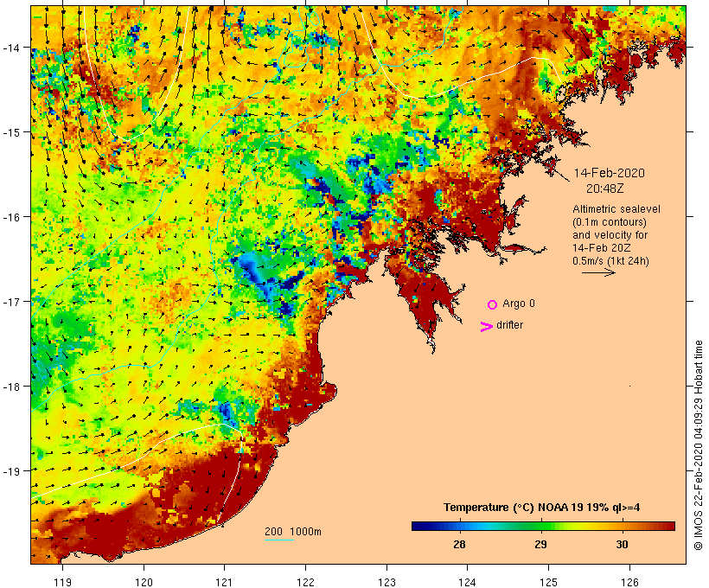Image resolution: width=709 pixels, height=588 pixels.
Task: Click the 'and velocity for' text line
Action: tap(610, 234)
